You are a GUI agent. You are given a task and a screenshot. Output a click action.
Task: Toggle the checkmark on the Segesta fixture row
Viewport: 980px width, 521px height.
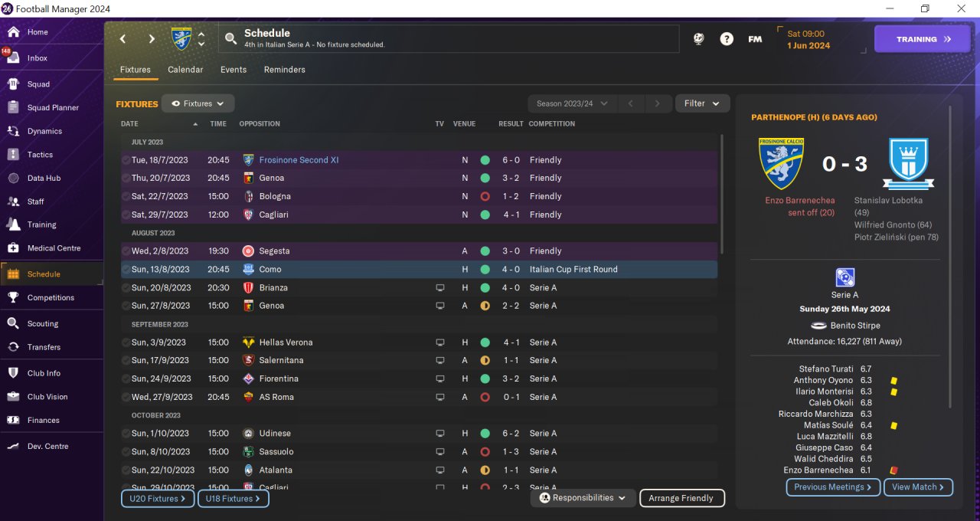tap(126, 251)
